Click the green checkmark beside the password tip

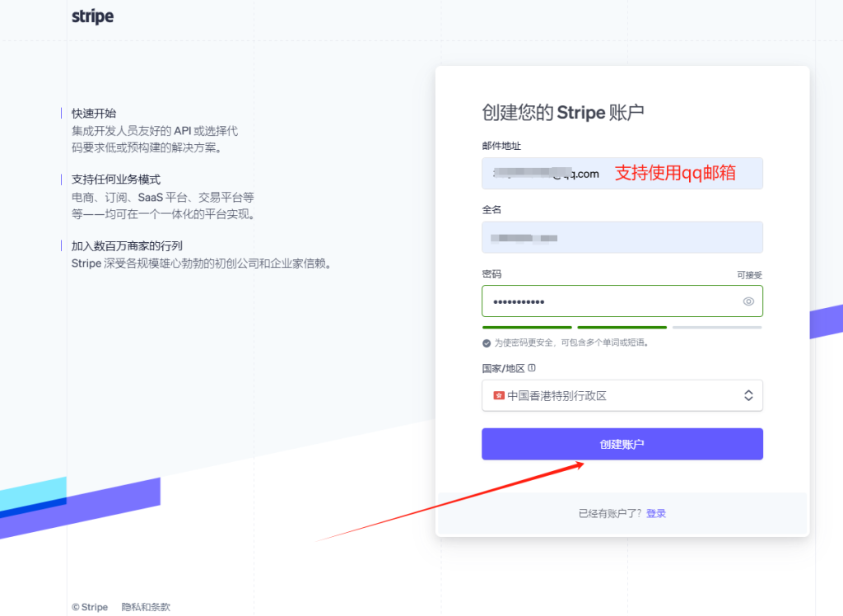(487, 343)
